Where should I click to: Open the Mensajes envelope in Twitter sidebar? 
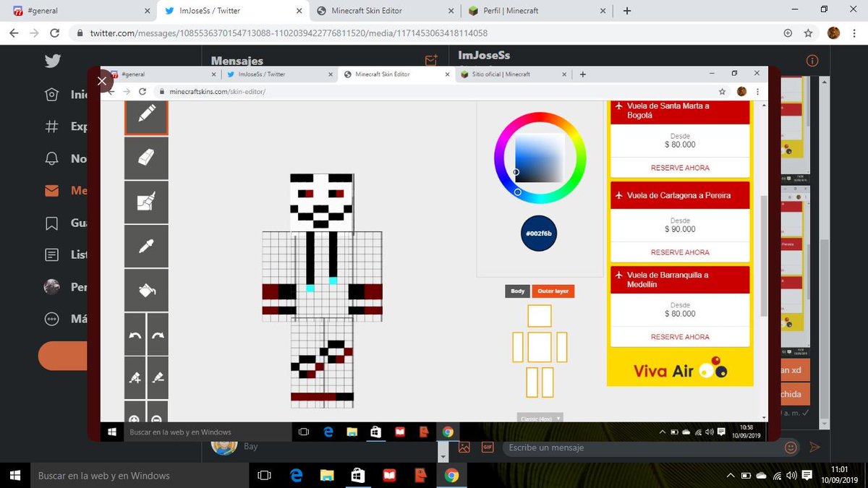51,191
